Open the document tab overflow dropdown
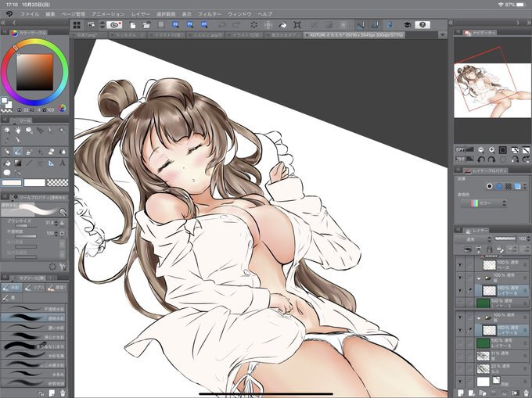This screenshot has height=398, width=532. [x=442, y=35]
